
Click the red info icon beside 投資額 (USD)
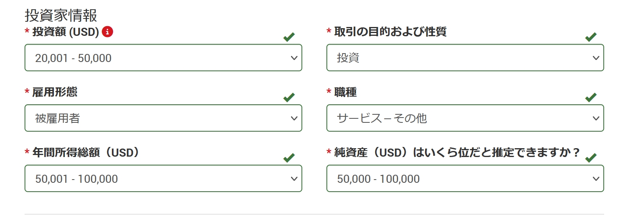point(107,31)
